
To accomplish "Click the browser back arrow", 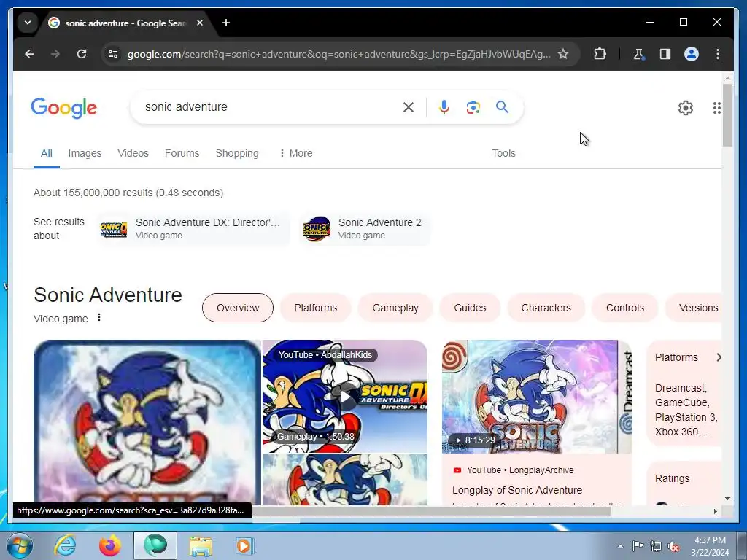I will (29, 54).
